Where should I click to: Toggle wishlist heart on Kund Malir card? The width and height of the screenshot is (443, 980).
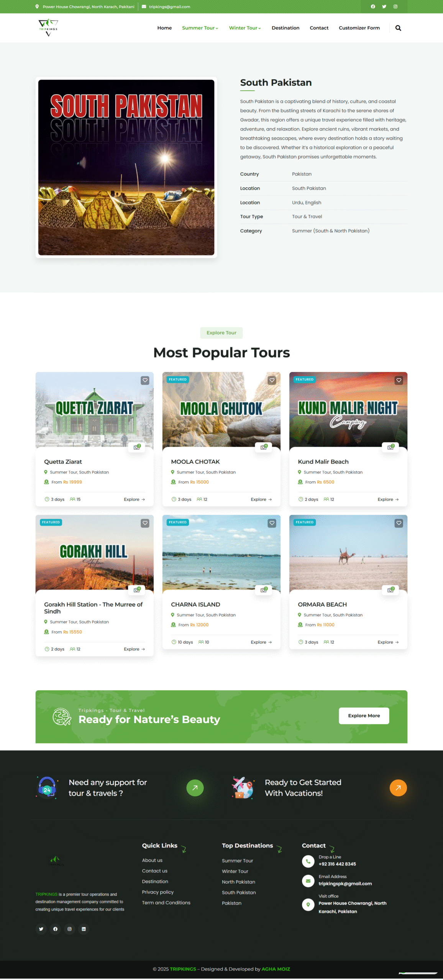coord(399,380)
